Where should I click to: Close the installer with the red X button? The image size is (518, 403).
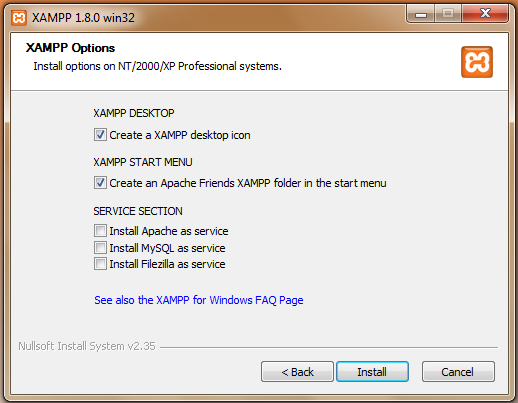click(x=485, y=14)
